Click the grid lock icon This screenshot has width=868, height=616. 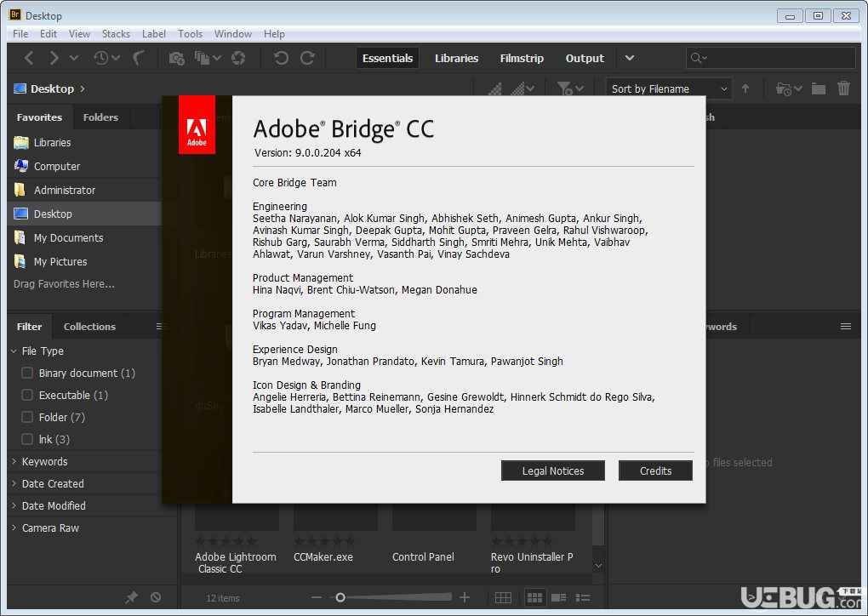503,598
